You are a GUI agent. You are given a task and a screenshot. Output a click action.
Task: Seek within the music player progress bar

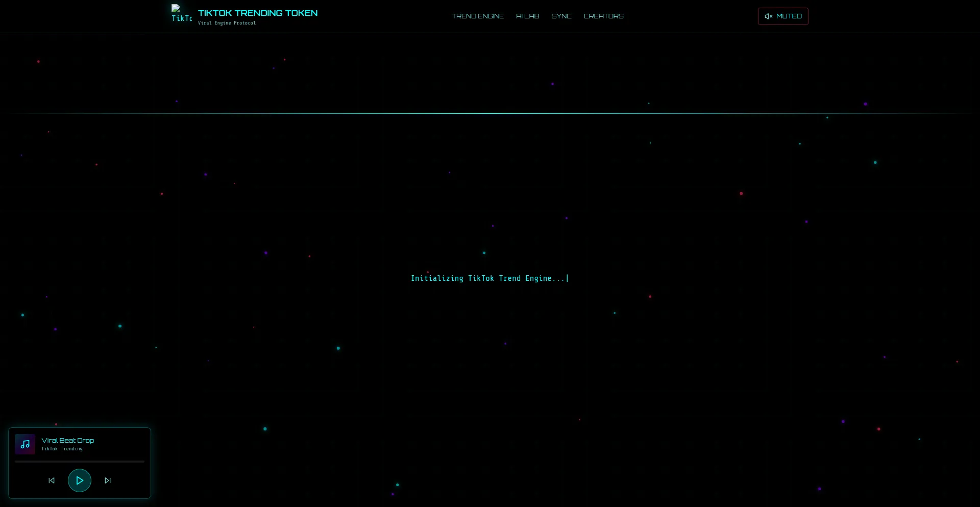pyautogui.click(x=80, y=462)
